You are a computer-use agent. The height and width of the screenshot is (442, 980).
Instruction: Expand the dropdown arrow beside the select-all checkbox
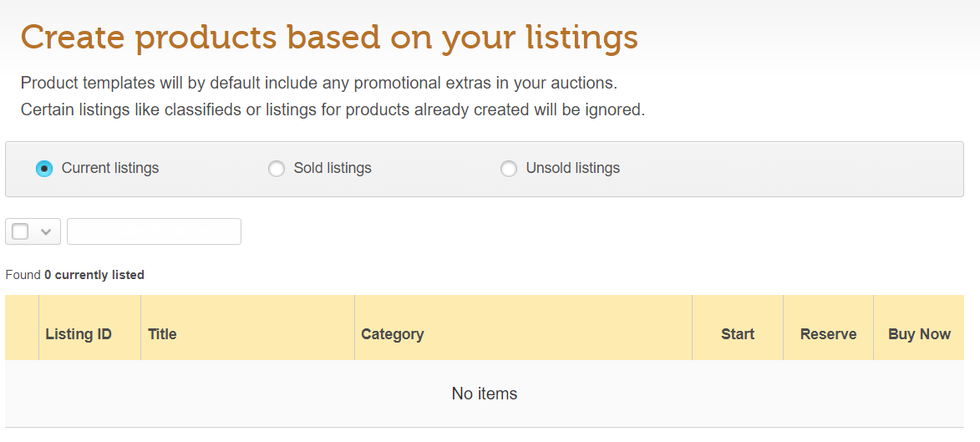[x=47, y=231]
